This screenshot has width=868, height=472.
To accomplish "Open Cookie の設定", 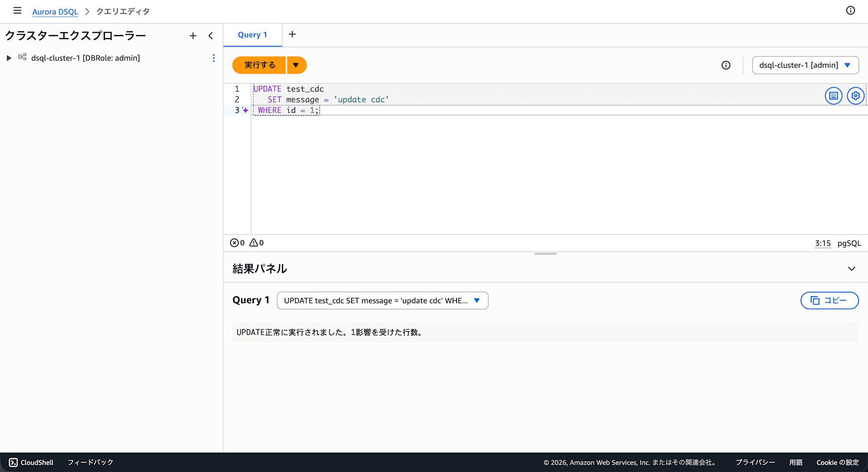I will 838,462.
